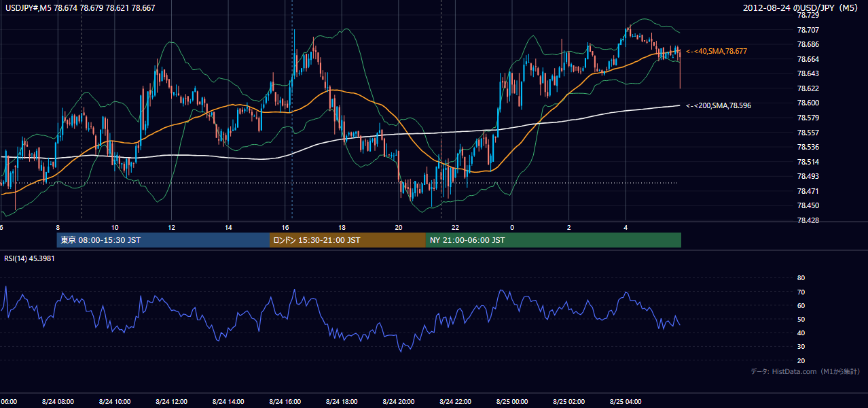Click hour tick 22 under price chart

(x=455, y=227)
